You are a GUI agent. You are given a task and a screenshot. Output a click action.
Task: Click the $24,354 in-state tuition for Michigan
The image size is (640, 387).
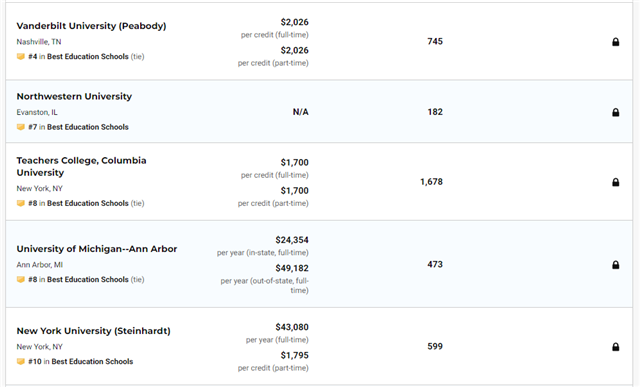(x=292, y=240)
